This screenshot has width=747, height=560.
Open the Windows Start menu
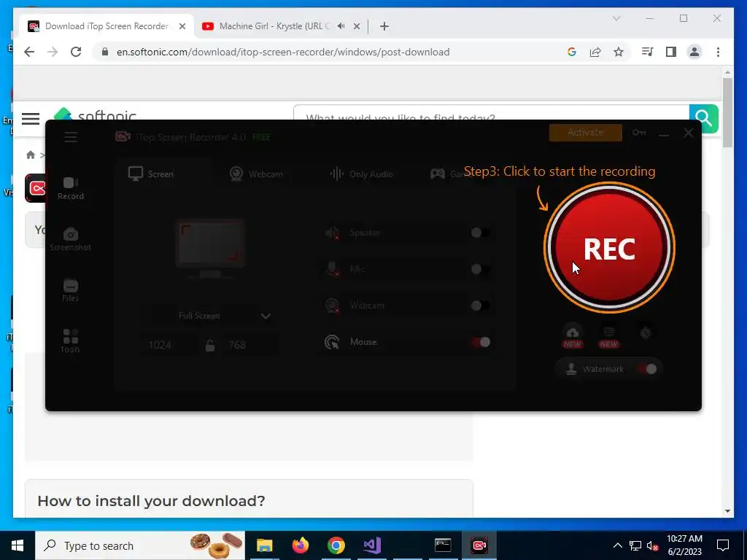18,545
